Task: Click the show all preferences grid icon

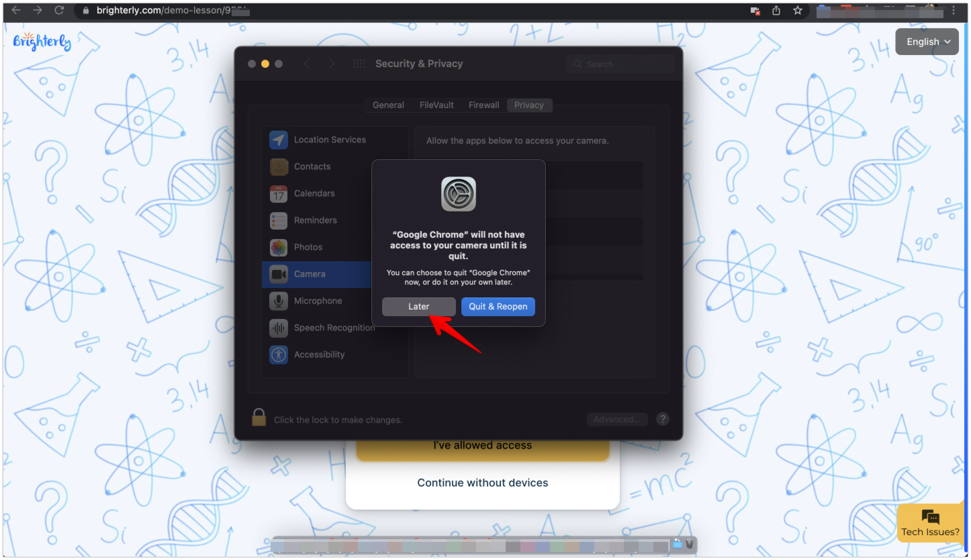Action: pos(359,64)
